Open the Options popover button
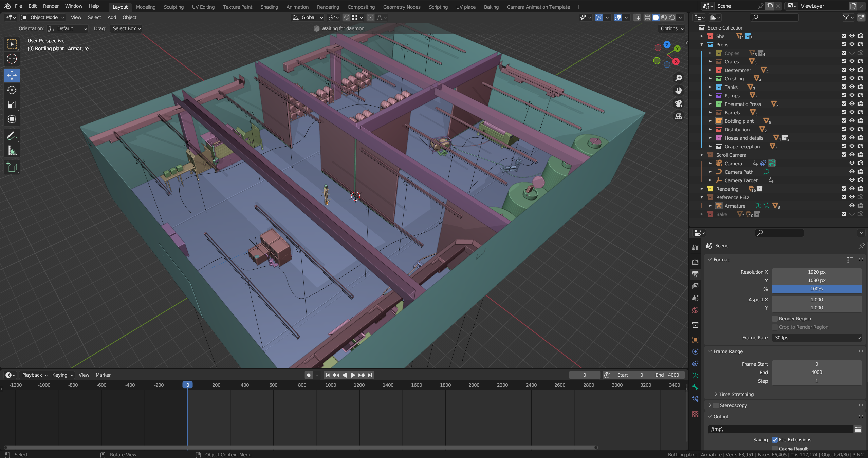 [672, 28]
